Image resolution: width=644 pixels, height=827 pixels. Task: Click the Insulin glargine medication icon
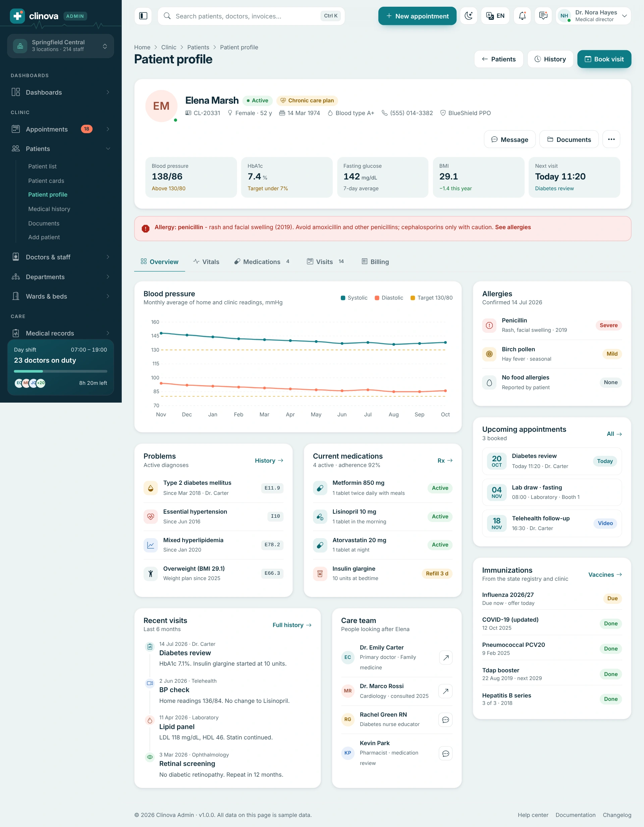tap(320, 574)
